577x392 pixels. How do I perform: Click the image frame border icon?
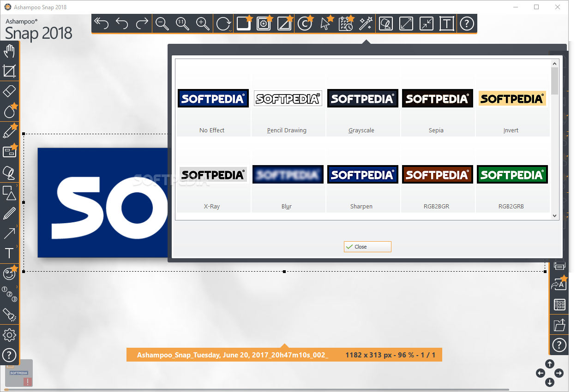pyautogui.click(x=264, y=24)
